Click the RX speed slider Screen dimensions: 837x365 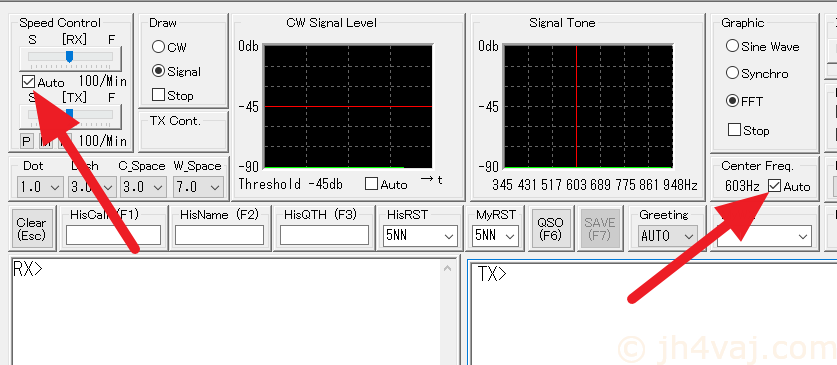(x=70, y=58)
